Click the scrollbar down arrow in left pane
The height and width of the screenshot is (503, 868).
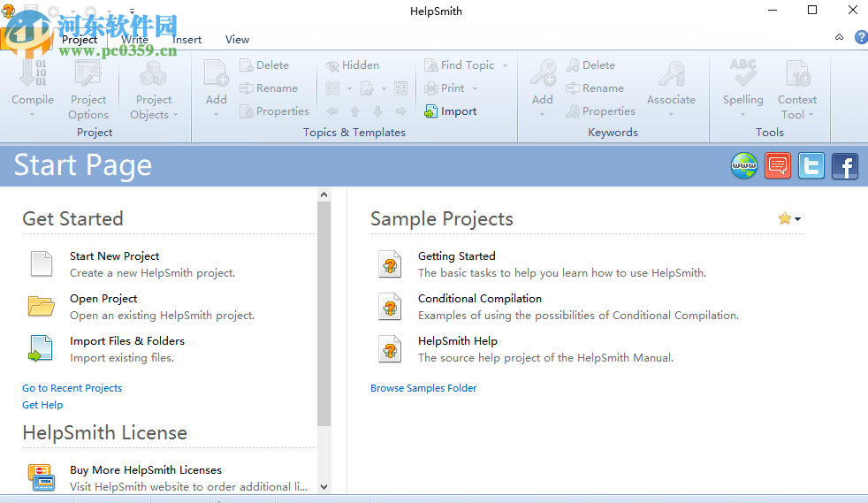click(324, 487)
